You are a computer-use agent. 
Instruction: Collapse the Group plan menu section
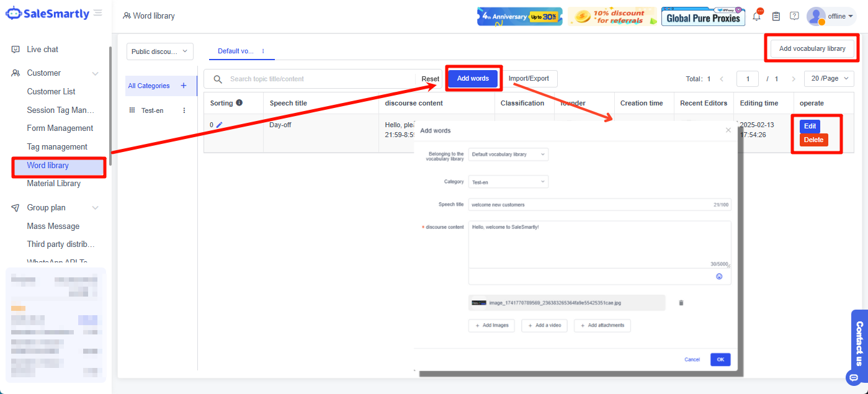(x=96, y=208)
